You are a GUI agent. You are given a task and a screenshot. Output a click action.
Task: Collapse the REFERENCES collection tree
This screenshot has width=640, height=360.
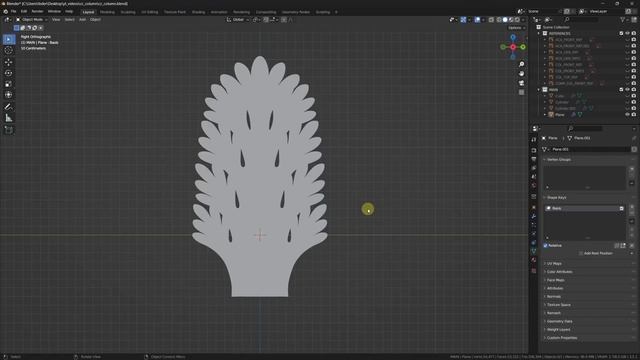[539, 33]
